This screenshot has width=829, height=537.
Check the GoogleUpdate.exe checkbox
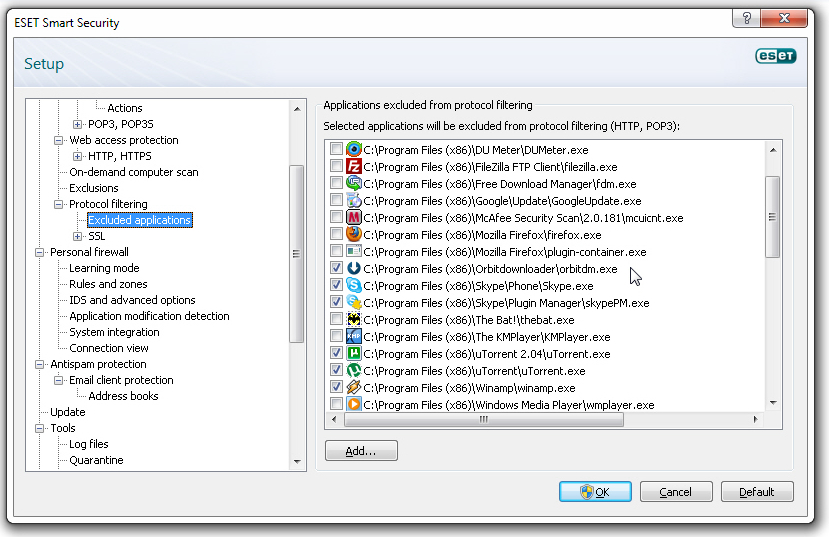click(x=336, y=200)
